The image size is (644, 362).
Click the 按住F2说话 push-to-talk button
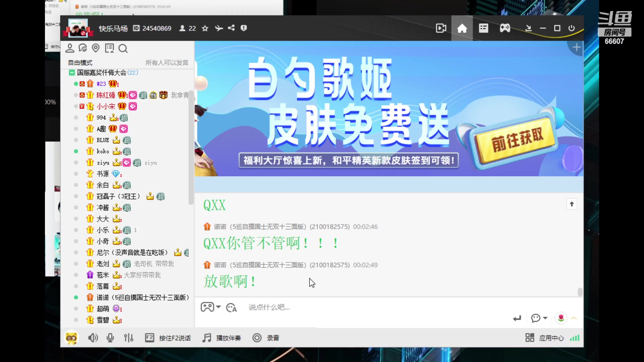168,338
